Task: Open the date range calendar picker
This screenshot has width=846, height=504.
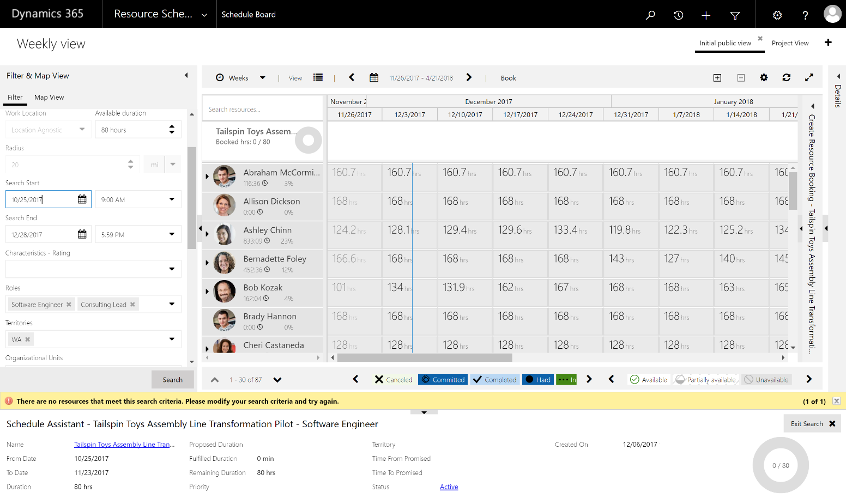Action: (374, 78)
